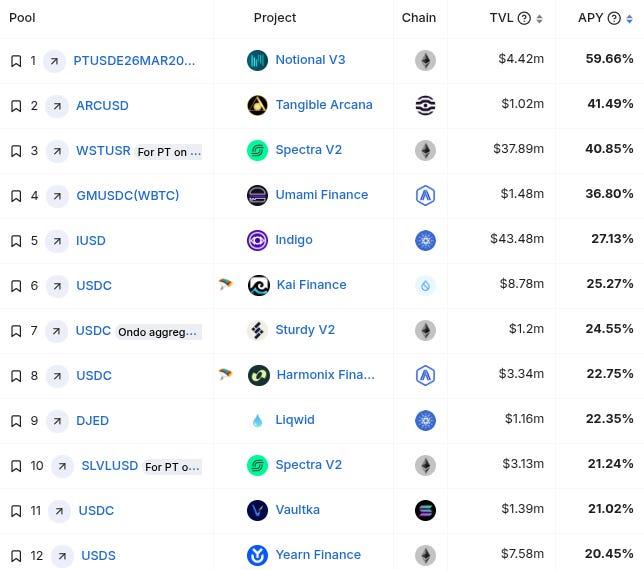644x570 pixels.
Task: Open external link arrow for GMUSDC(WBTC)
Action: [x=57, y=196]
